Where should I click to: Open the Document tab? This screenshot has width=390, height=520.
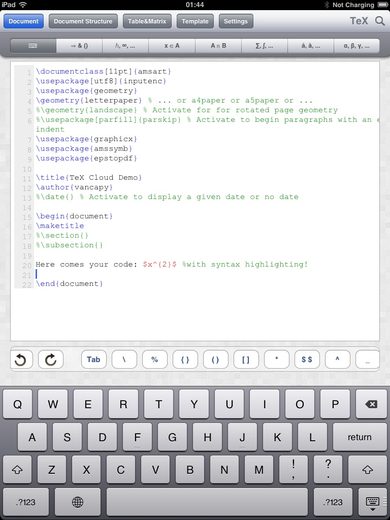(x=24, y=21)
